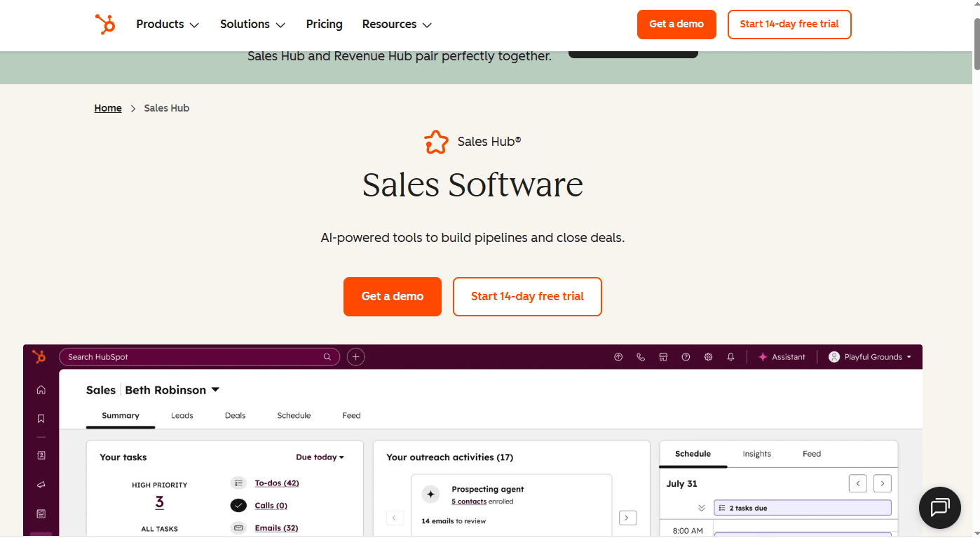
Task: Expand the Solutions menu
Action: (253, 24)
